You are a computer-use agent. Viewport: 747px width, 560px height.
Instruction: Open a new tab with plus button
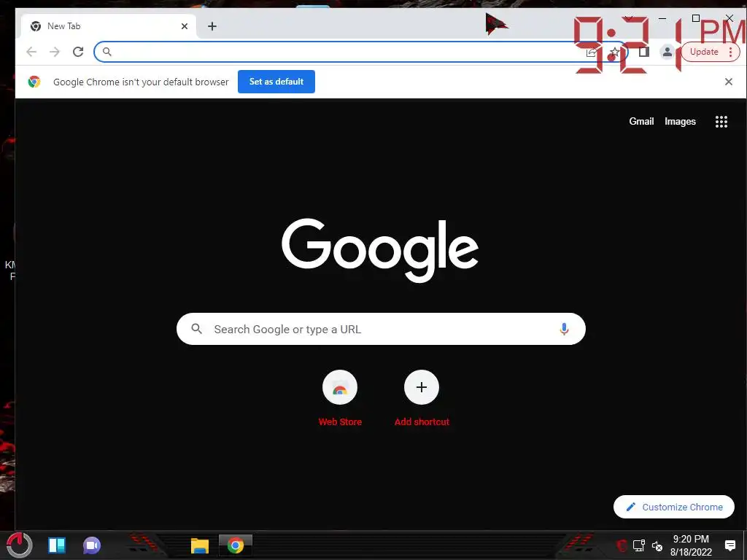[x=212, y=26]
